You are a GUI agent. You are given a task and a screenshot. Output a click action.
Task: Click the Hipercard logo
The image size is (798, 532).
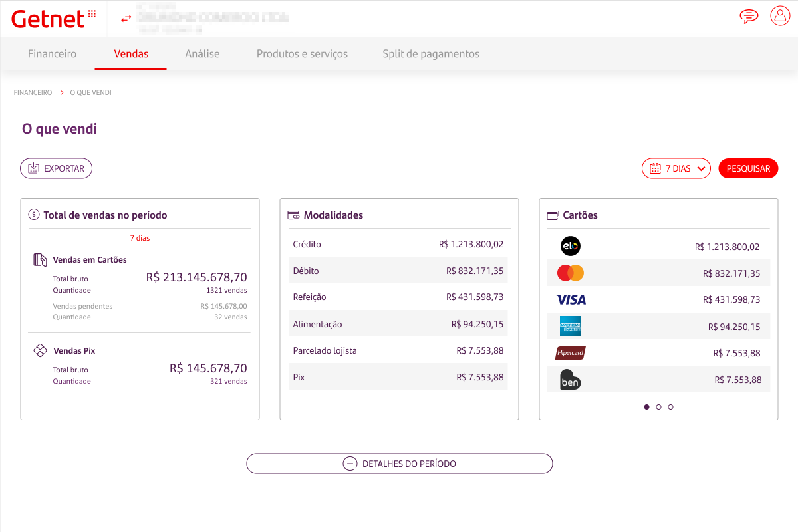570,353
